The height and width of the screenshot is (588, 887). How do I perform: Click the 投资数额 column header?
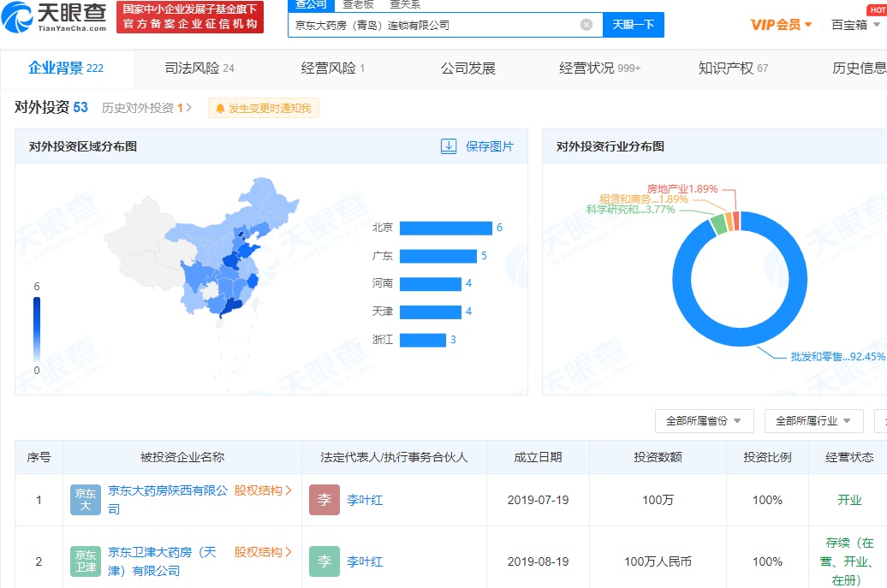(x=658, y=457)
